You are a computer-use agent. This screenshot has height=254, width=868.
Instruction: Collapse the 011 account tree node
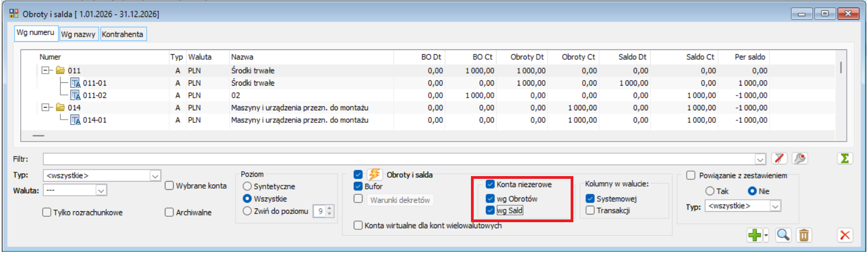(x=45, y=70)
